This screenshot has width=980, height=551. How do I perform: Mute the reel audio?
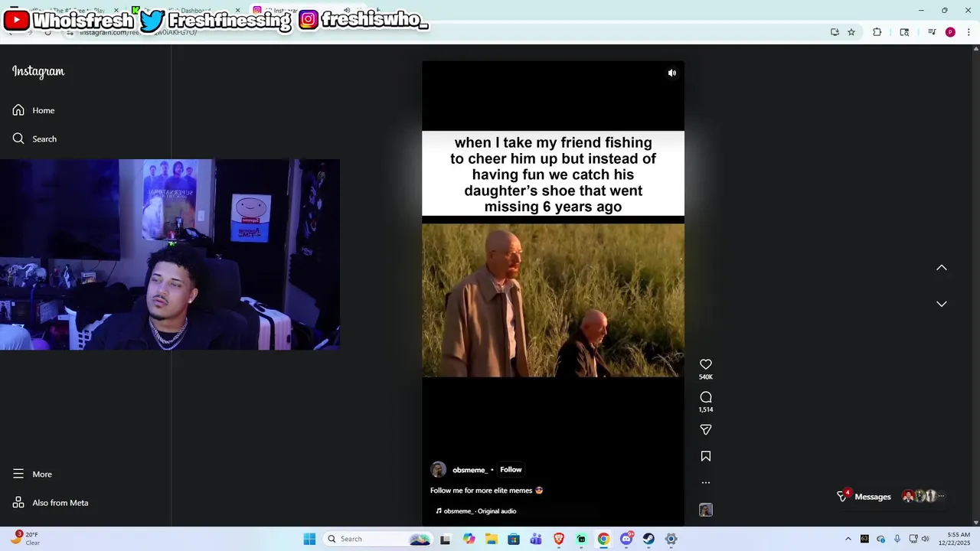click(x=672, y=73)
